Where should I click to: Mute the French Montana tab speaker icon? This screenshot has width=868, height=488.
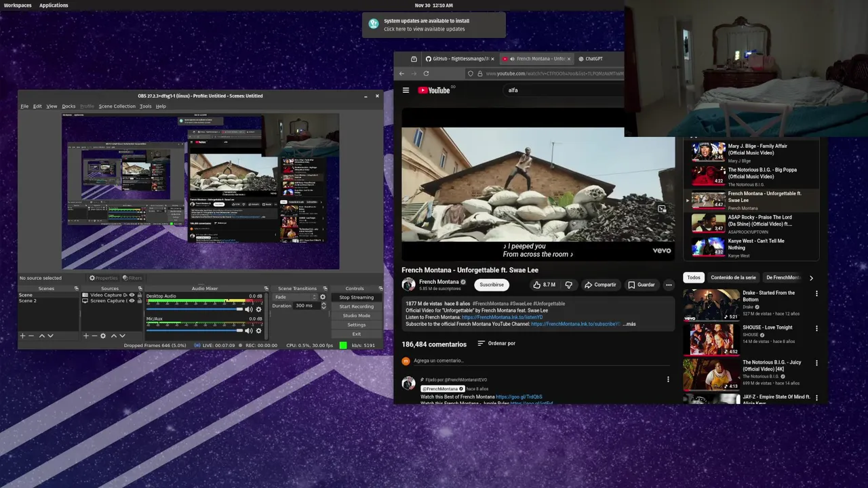[x=512, y=59]
